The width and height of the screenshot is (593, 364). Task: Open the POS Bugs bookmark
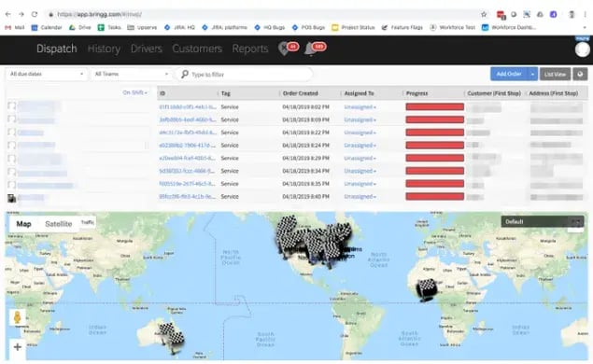[308, 28]
